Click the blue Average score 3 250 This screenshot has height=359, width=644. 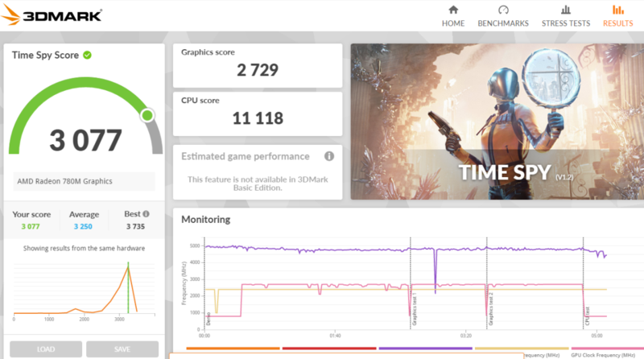click(x=84, y=227)
